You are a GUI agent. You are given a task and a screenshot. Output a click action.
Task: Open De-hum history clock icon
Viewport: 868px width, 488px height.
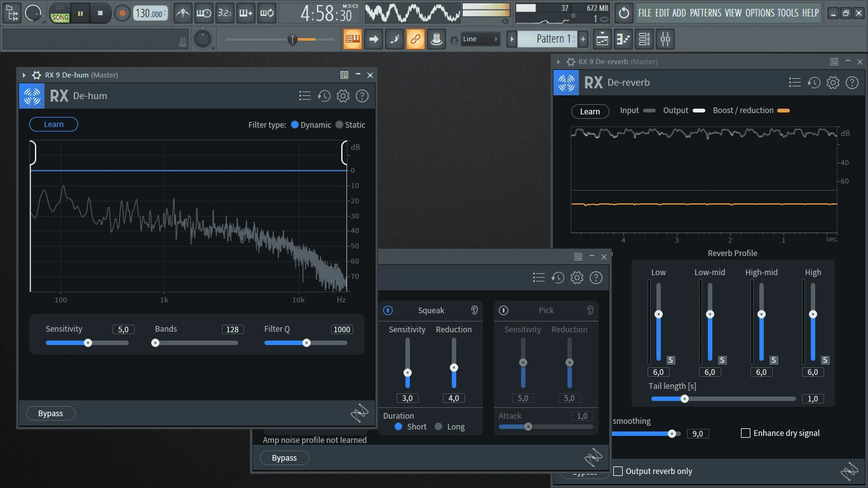324,96
